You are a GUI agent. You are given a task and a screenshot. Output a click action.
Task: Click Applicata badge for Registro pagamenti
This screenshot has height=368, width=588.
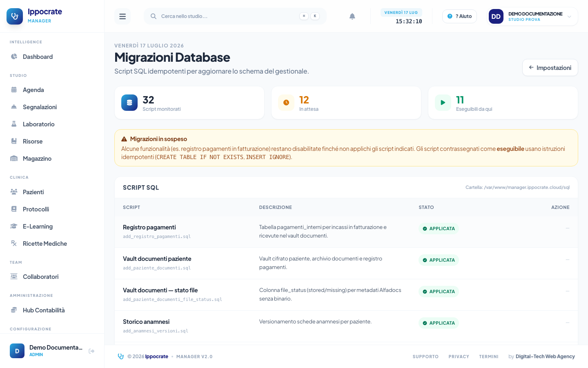439,229
